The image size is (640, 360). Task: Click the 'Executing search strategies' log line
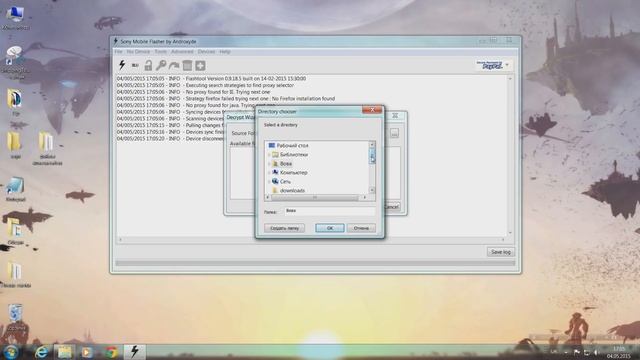[205, 85]
